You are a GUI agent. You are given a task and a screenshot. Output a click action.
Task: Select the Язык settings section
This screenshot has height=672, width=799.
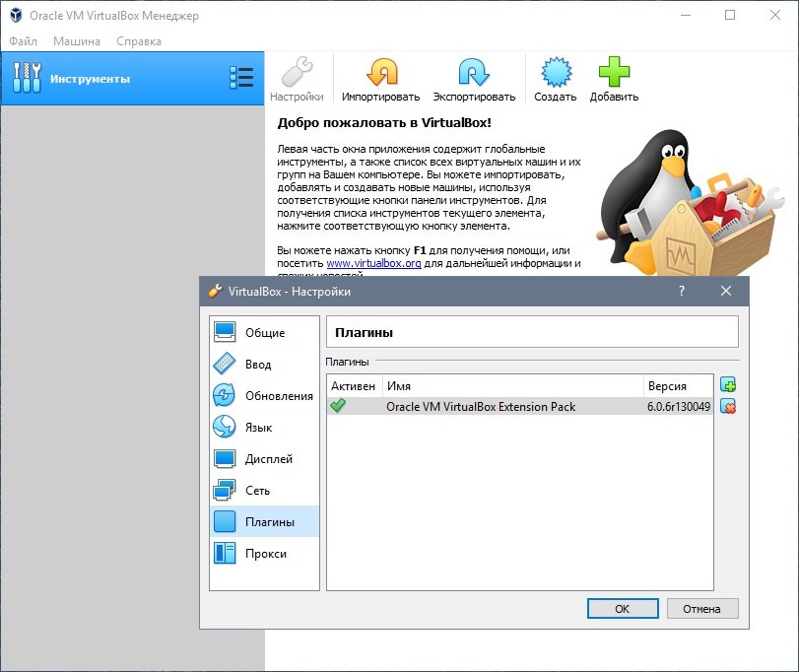click(x=258, y=428)
